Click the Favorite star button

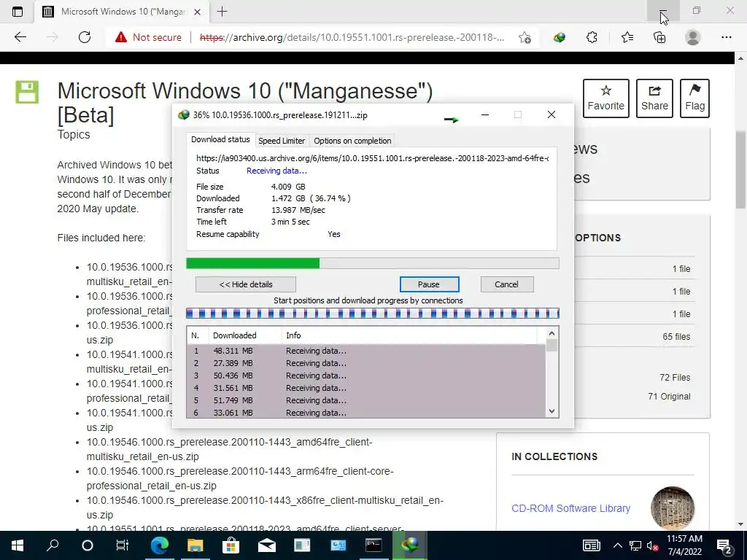click(x=605, y=98)
